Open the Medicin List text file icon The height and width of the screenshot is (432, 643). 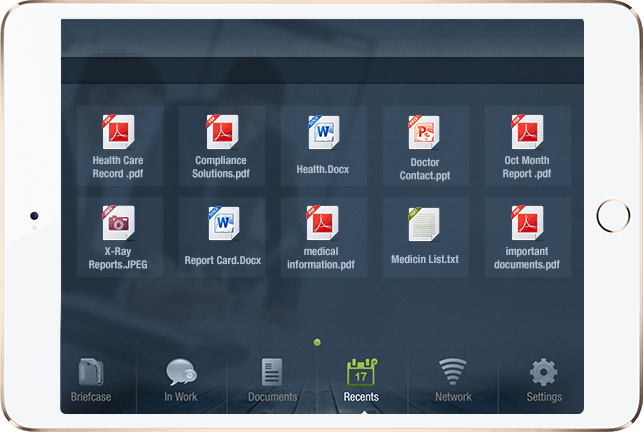(x=424, y=224)
